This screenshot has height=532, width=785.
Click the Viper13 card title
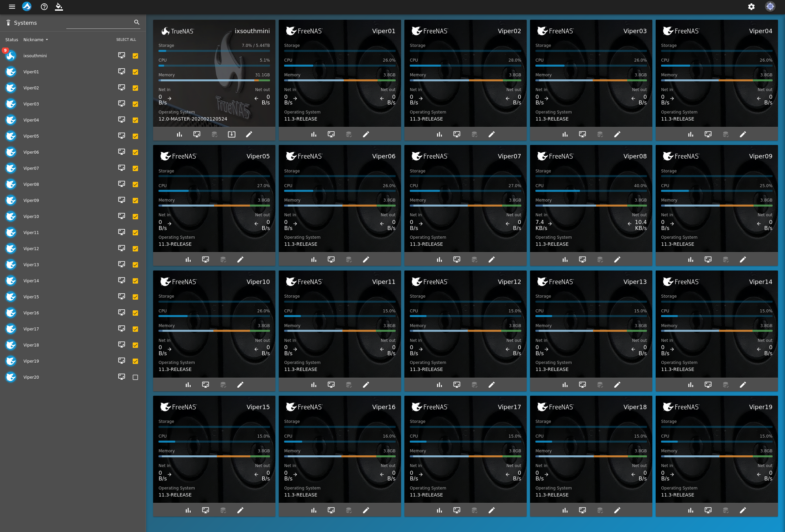pyautogui.click(x=635, y=282)
